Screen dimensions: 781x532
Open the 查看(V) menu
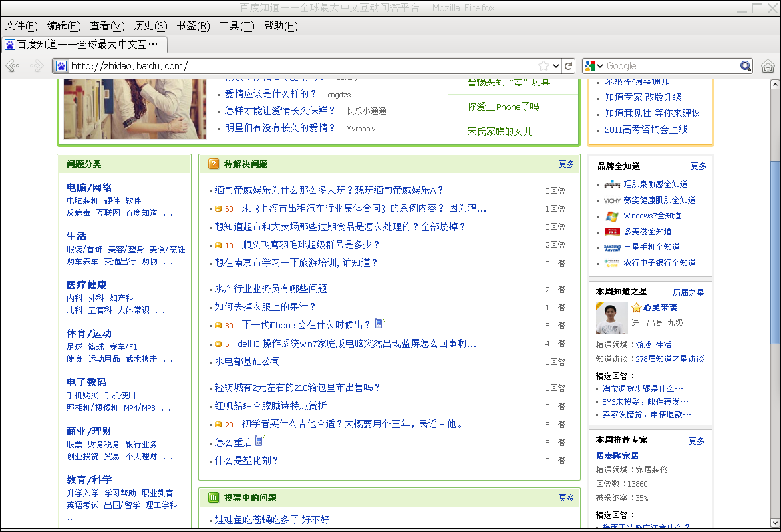107,26
